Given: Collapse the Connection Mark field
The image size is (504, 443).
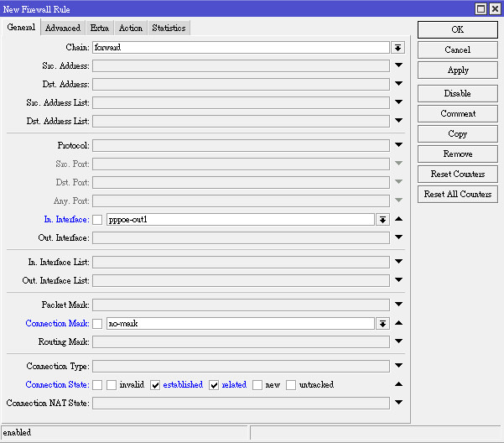Looking at the screenshot, I should coord(398,323).
